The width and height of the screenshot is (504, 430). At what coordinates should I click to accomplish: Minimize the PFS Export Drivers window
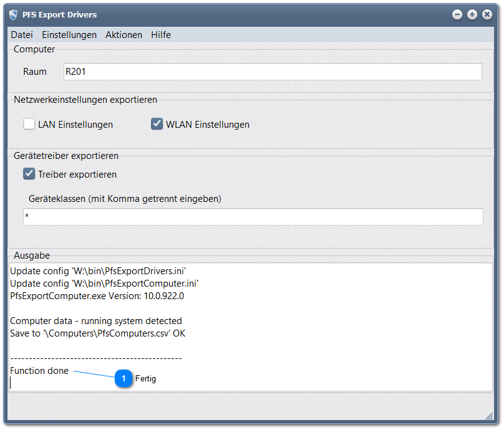[457, 14]
